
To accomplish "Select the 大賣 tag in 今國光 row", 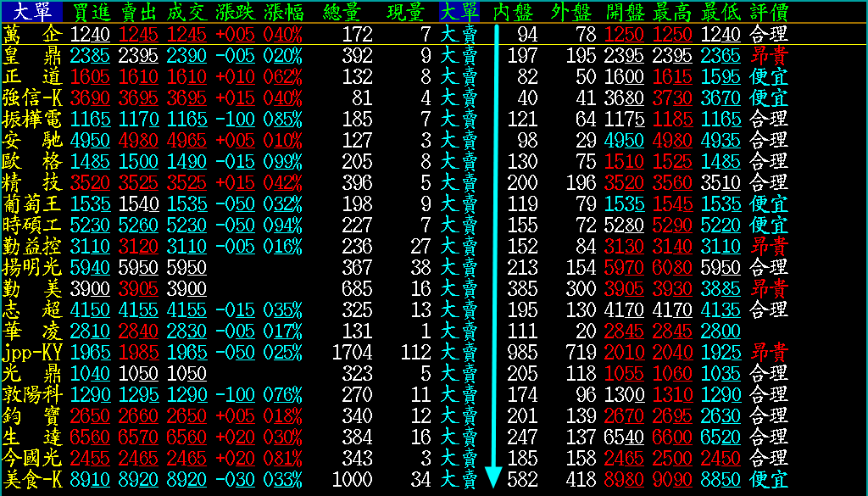I will click(459, 458).
